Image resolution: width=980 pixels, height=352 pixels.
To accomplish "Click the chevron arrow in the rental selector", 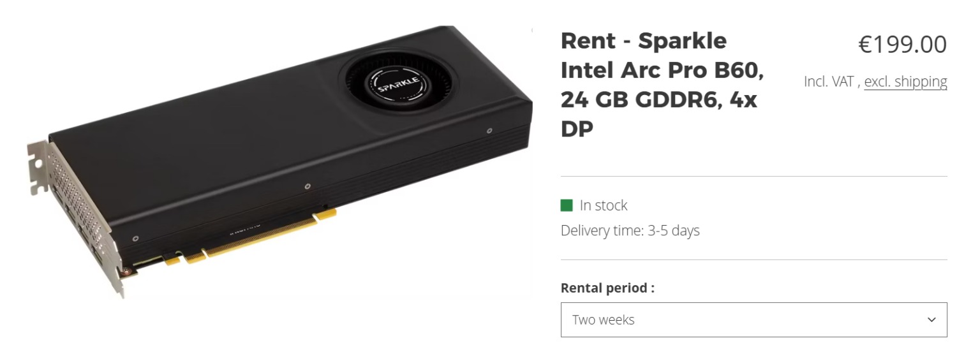I will pos(932,319).
